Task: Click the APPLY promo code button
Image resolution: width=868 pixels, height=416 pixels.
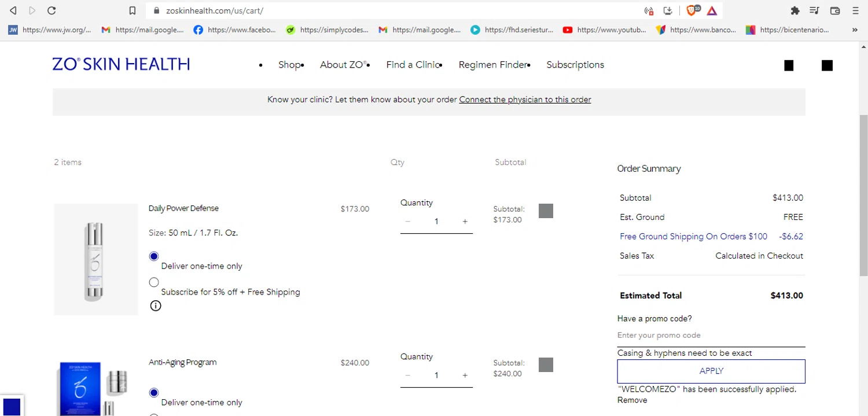Action: click(x=711, y=371)
